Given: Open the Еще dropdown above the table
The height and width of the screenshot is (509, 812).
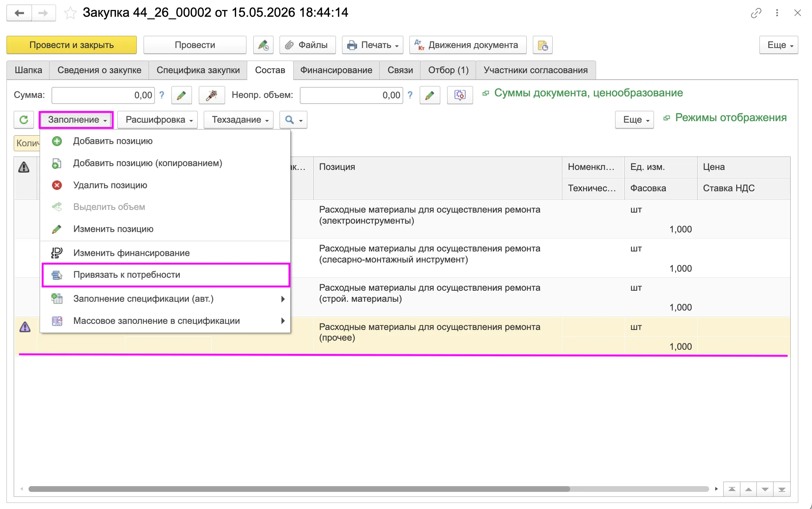Looking at the screenshot, I should [x=634, y=120].
